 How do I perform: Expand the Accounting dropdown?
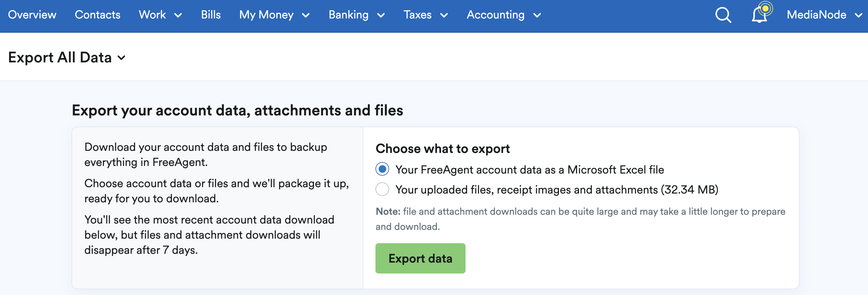pyautogui.click(x=504, y=15)
